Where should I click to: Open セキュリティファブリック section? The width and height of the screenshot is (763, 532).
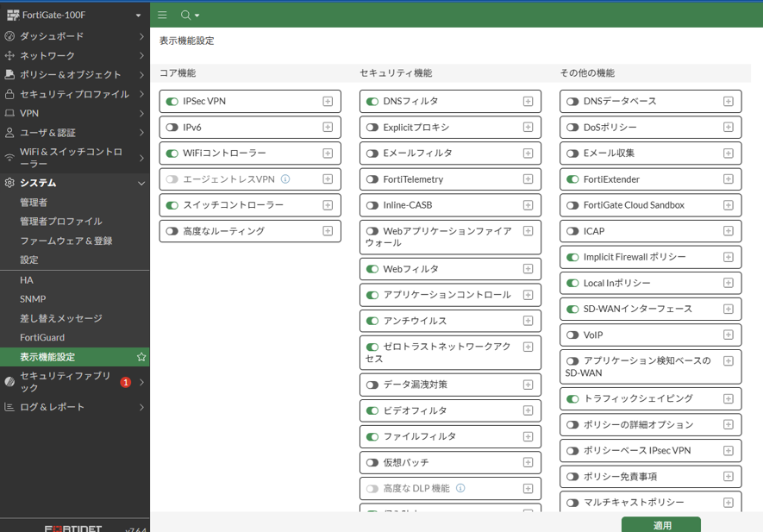tap(75, 382)
